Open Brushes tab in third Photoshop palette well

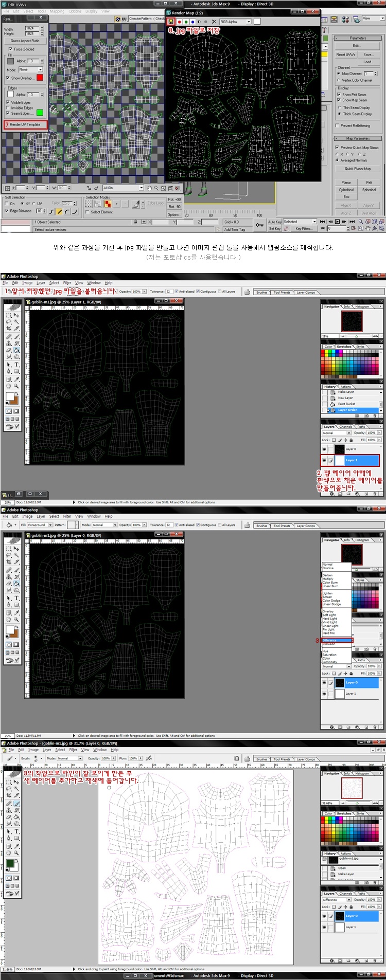click(262, 759)
